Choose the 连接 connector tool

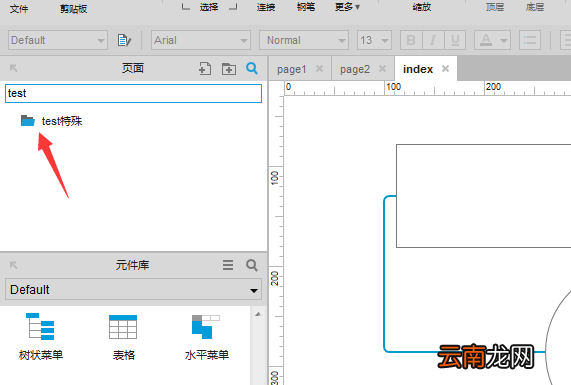coord(266,7)
